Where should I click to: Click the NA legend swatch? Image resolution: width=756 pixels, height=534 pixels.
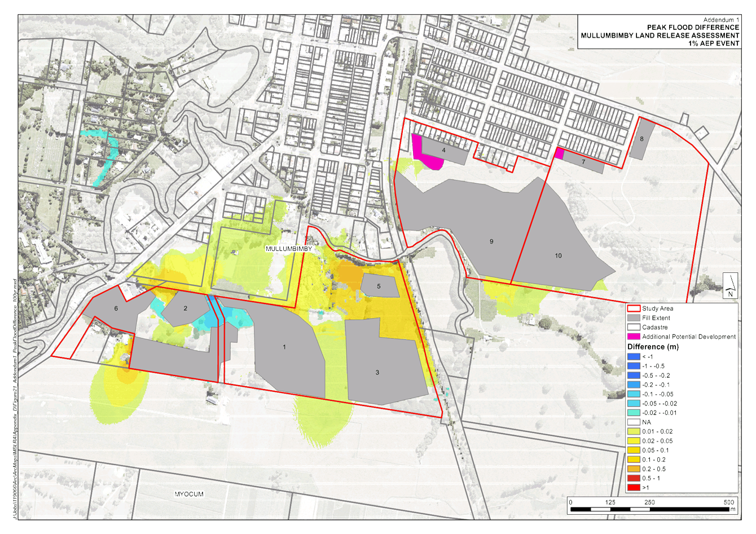[x=634, y=422]
